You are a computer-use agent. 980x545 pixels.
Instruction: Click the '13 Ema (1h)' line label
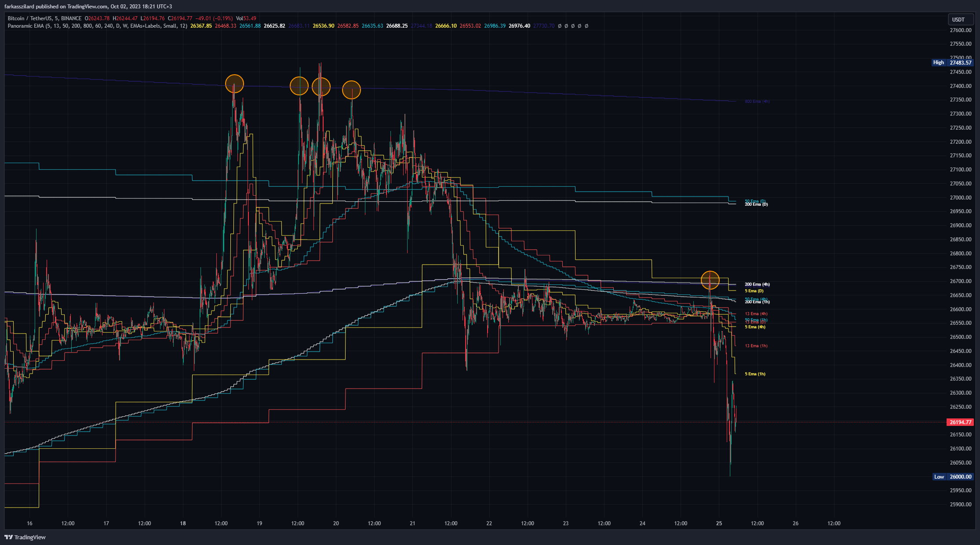tap(756, 346)
